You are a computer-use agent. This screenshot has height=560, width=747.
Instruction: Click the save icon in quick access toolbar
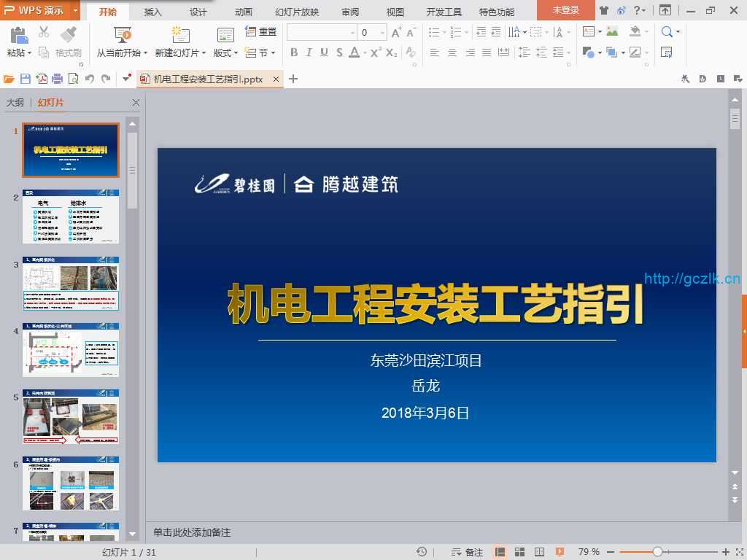pyautogui.click(x=26, y=79)
